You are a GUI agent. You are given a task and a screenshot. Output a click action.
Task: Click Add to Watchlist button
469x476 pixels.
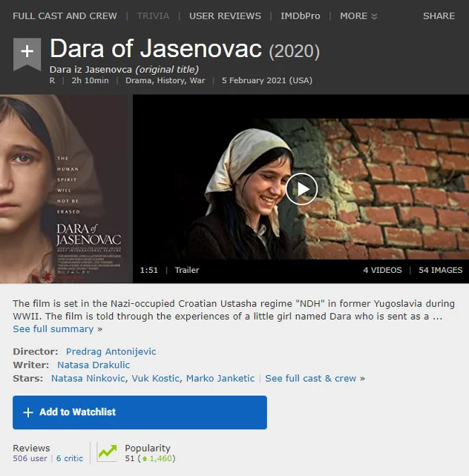click(140, 412)
